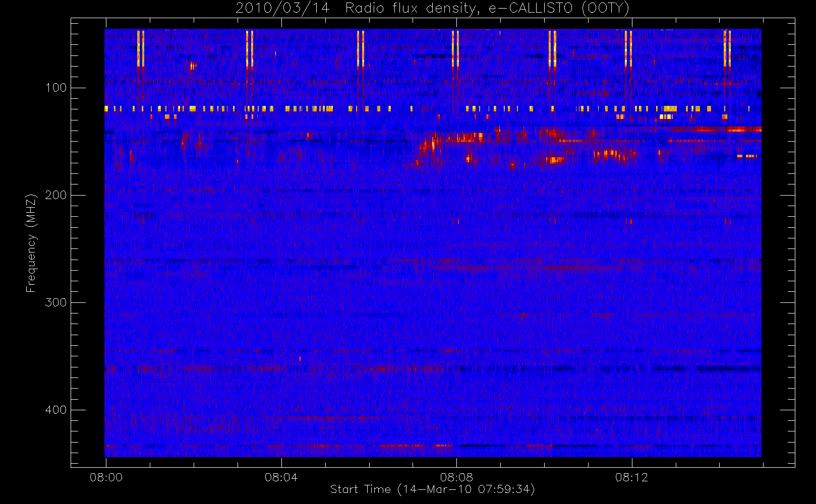Select the Start Time axis label
This screenshot has width=816, height=504.
(x=433, y=489)
